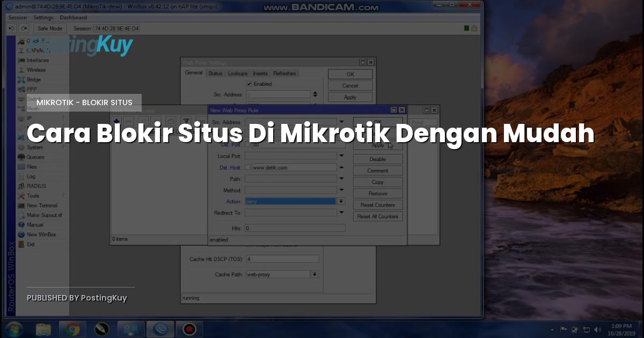Open Windows Start menu
Viewport: 644px width, 338px height.
coord(13,328)
